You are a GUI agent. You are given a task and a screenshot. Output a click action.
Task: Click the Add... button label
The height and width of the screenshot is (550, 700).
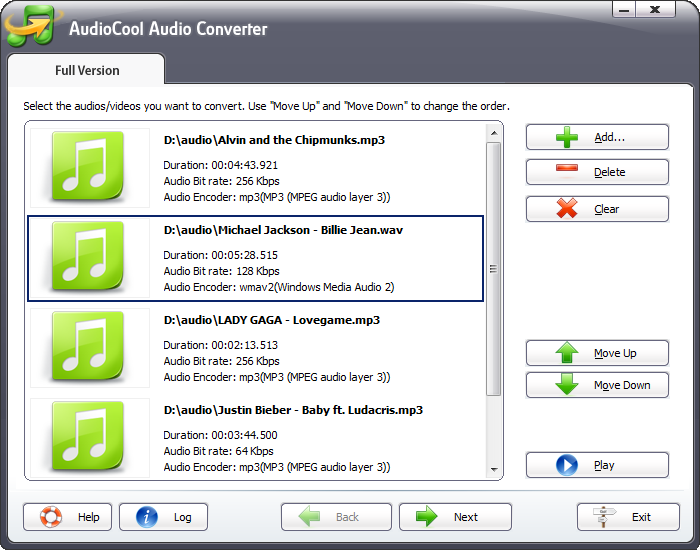(609, 137)
